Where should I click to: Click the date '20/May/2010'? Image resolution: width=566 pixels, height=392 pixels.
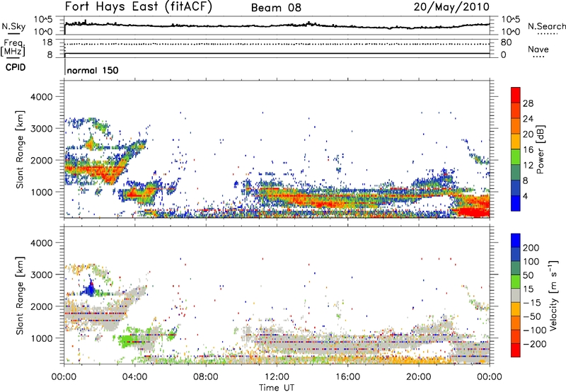(451, 7)
